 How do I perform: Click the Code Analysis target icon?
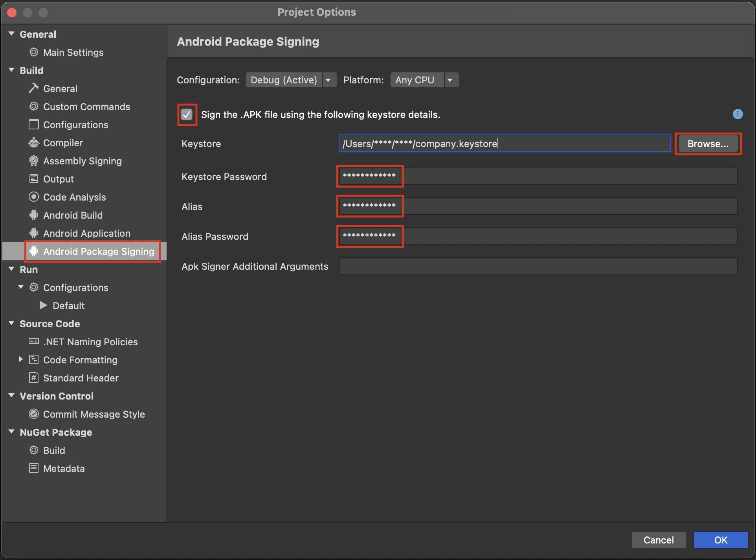click(34, 197)
